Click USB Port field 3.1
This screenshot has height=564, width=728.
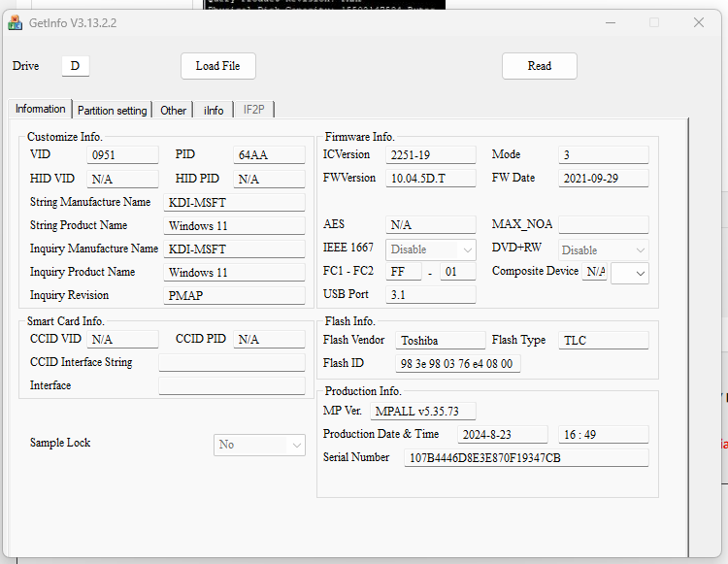[431, 295]
